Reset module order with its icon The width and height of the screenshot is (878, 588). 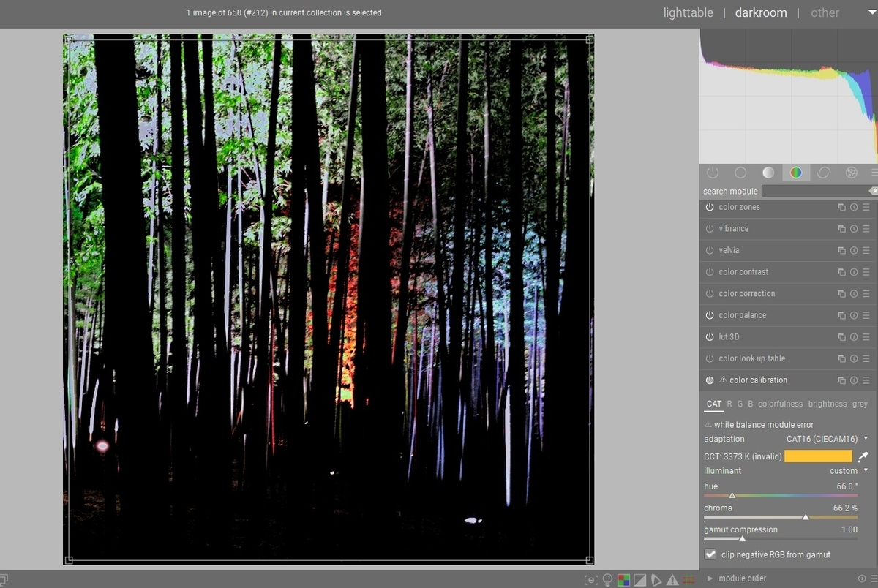[862, 578]
